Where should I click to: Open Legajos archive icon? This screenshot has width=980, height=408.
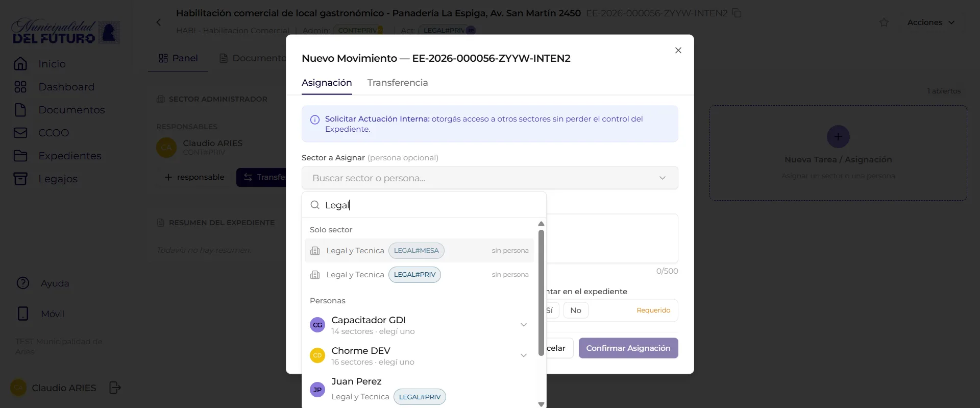[x=20, y=179]
